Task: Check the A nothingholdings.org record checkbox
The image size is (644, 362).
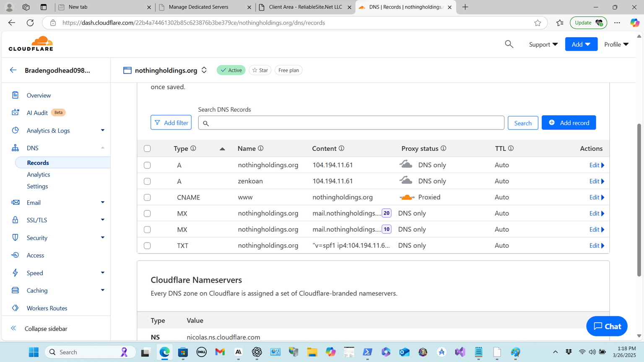Action: point(147,165)
